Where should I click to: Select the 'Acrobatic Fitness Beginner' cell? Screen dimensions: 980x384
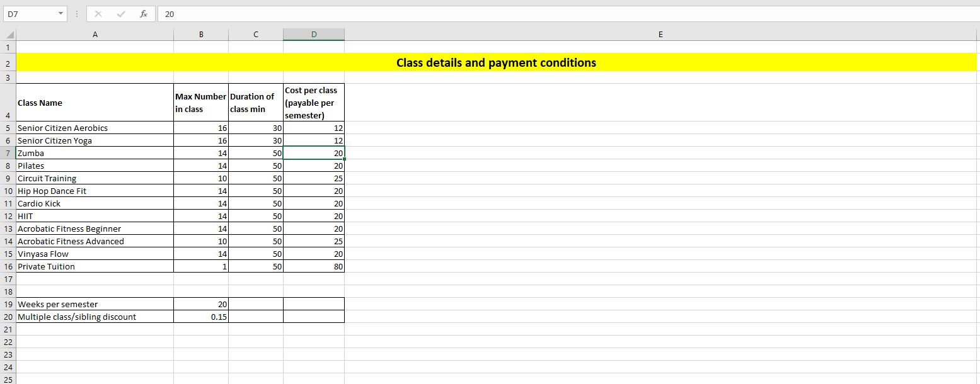[x=95, y=229]
